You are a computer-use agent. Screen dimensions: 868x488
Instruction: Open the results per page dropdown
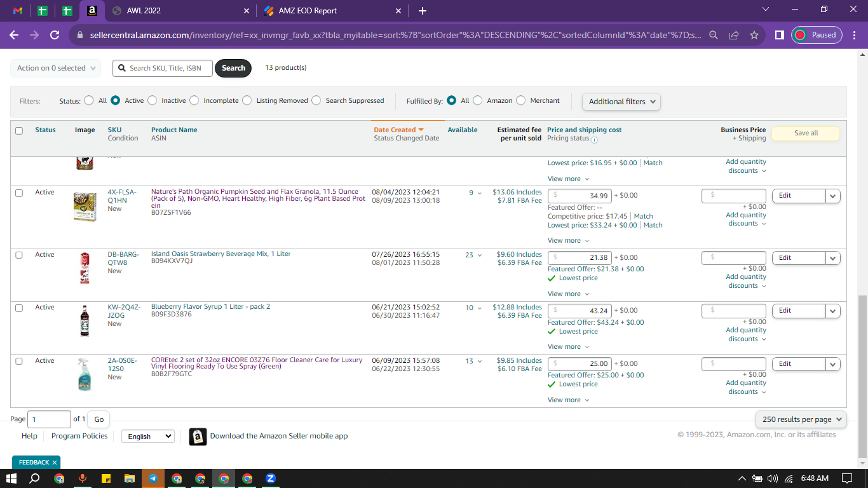pyautogui.click(x=801, y=419)
